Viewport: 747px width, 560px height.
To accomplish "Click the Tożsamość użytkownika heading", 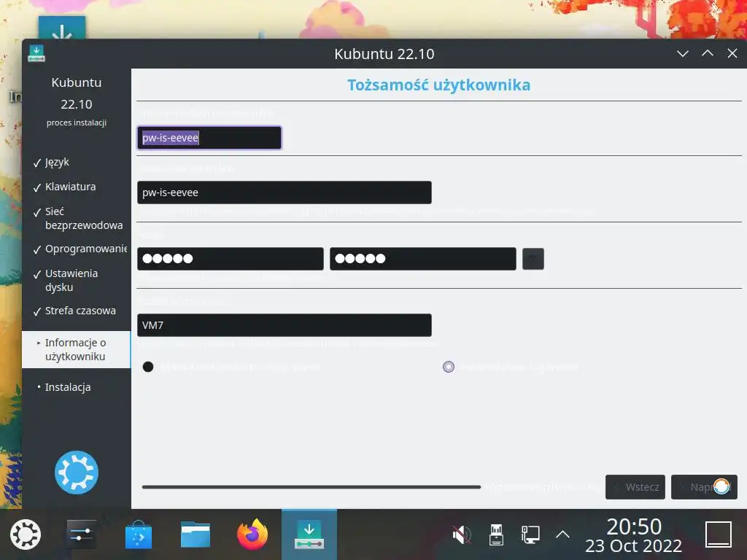I will [x=438, y=85].
